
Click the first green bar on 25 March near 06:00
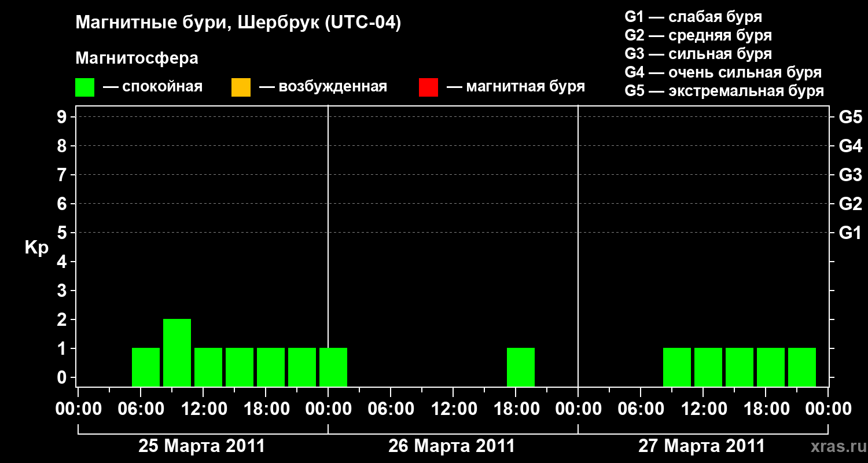coord(146,367)
